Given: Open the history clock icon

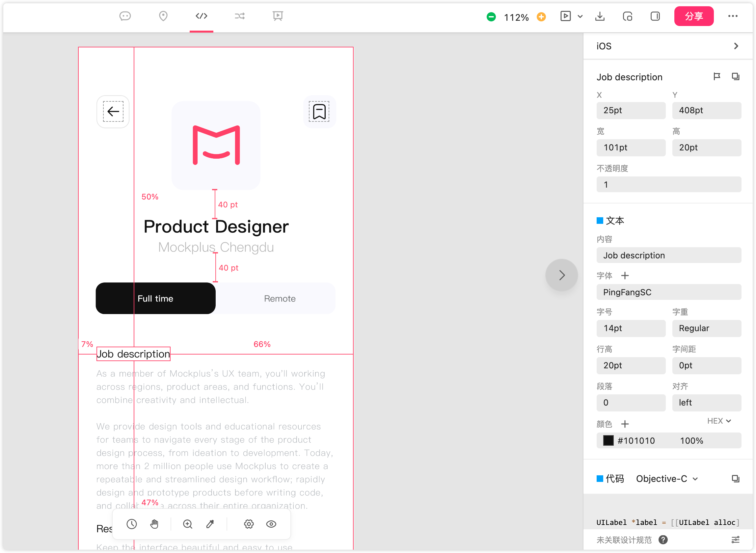Looking at the screenshot, I should coord(132,524).
